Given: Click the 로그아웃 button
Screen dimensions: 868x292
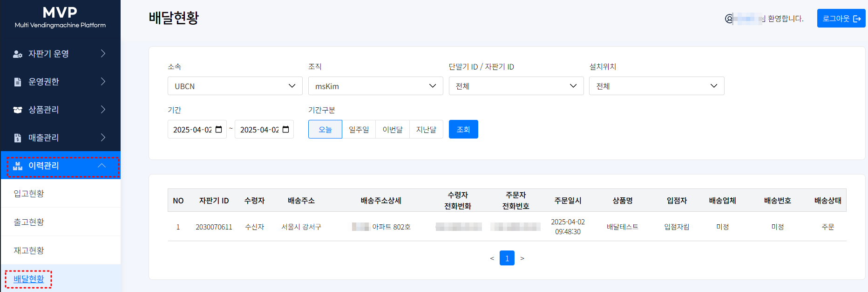Looking at the screenshot, I should click(841, 18).
